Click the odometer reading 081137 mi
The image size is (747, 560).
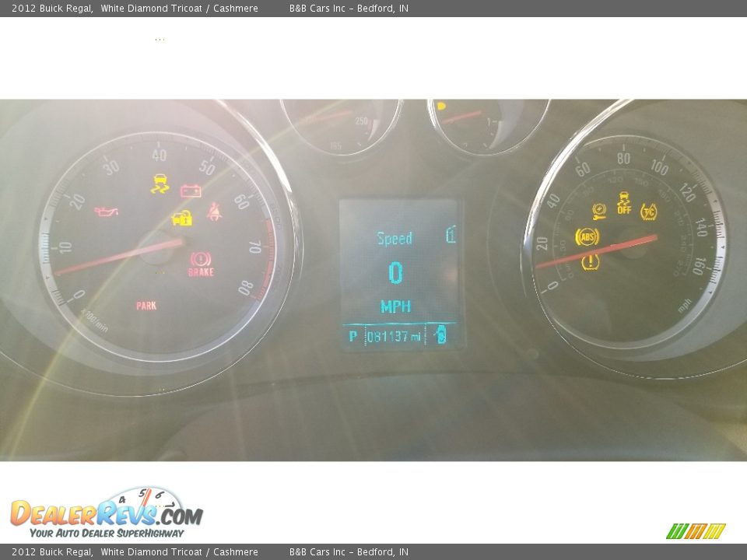tap(394, 337)
